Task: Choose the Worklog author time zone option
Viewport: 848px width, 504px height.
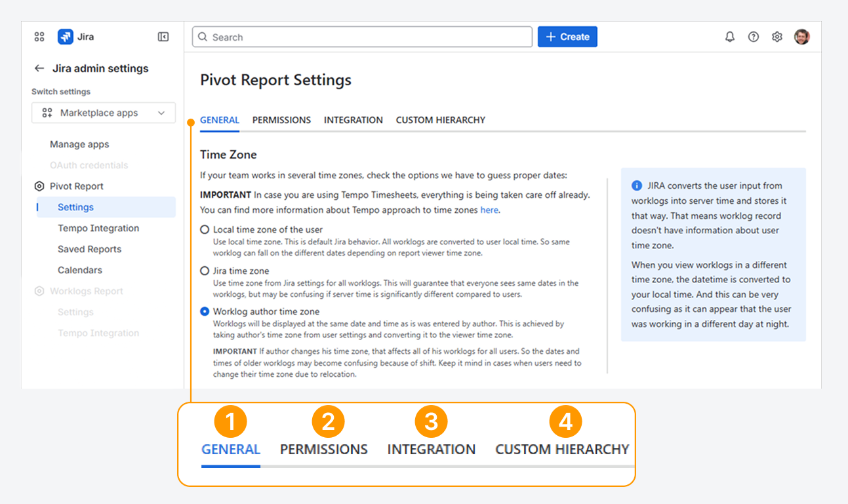Action: point(205,311)
